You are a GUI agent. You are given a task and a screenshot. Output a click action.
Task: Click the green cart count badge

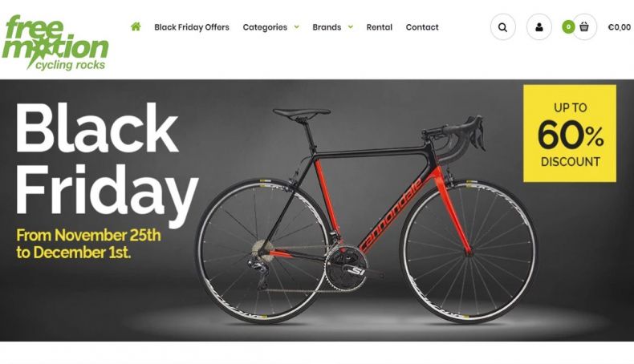pos(568,27)
